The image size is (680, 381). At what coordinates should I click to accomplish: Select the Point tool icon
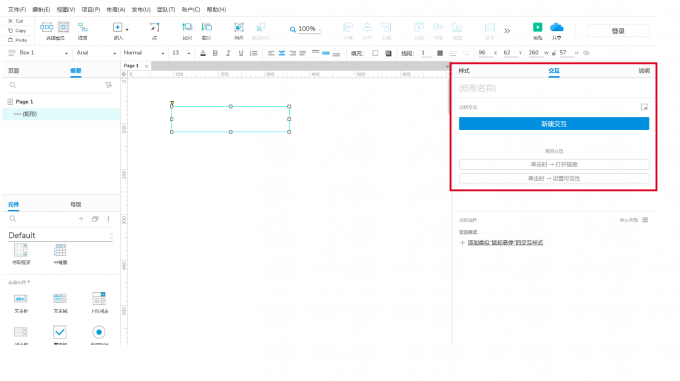154,27
